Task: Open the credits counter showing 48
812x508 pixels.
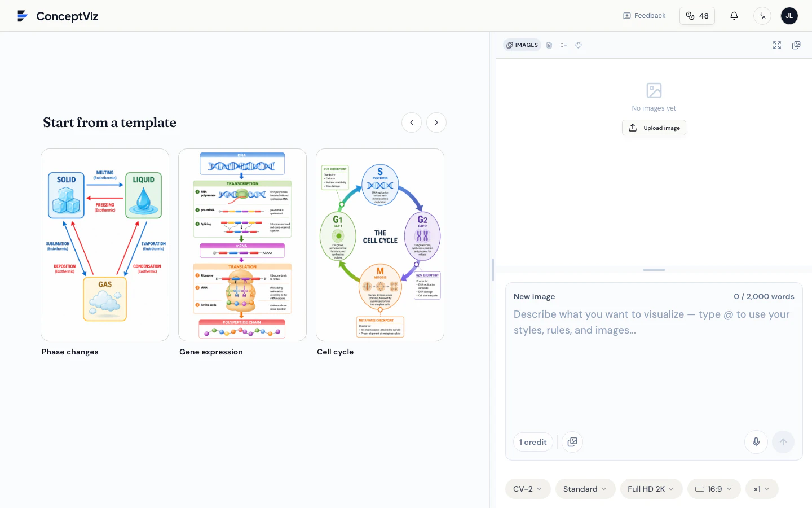Action: coord(697,16)
